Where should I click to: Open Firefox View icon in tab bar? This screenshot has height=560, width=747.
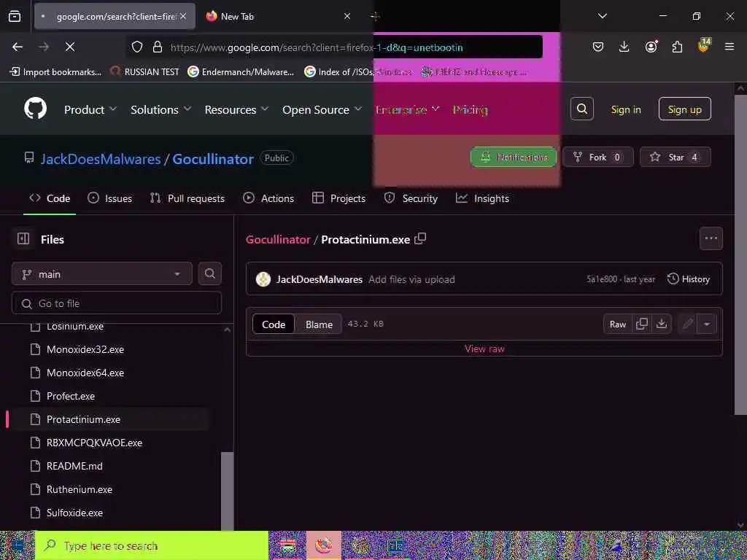click(x=15, y=16)
